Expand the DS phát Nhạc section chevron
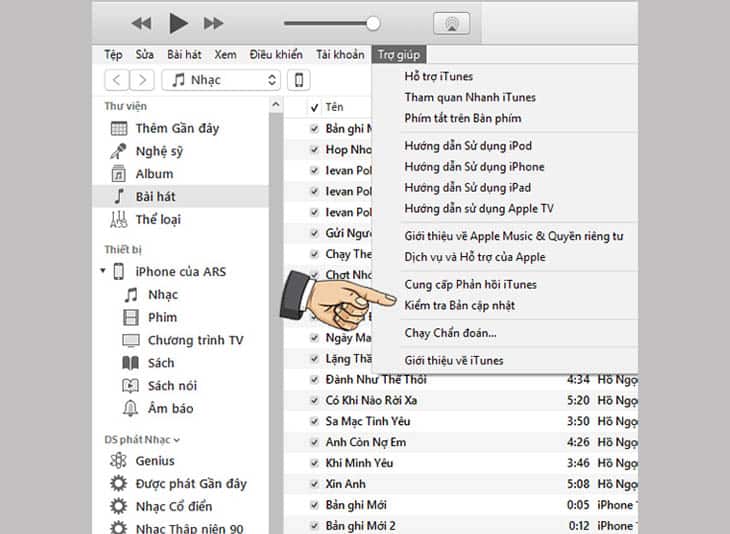730x534 pixels. (177, 439)
